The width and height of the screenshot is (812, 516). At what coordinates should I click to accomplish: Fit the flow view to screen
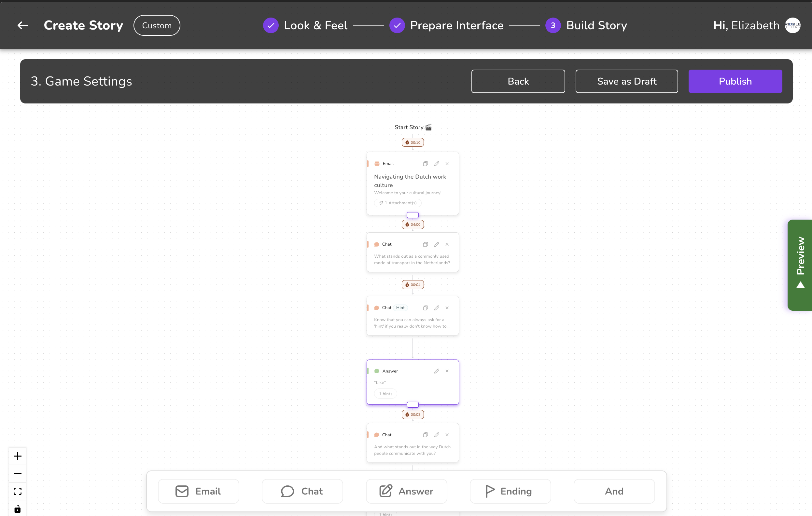point(18,491)
